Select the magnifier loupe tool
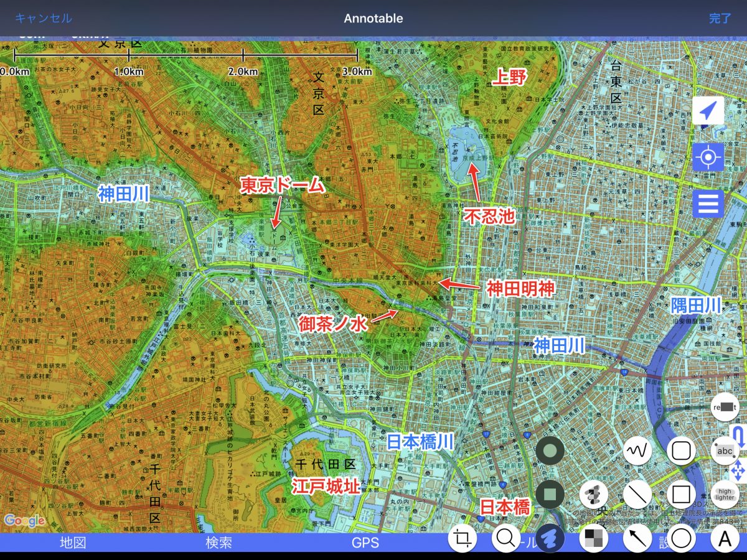This screenshot has width=747, height=560. coord(506,538)
